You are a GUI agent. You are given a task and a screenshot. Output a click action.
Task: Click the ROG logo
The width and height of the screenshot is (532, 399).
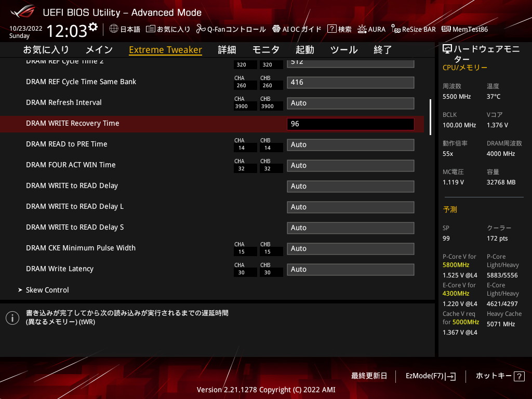point(22,12)
